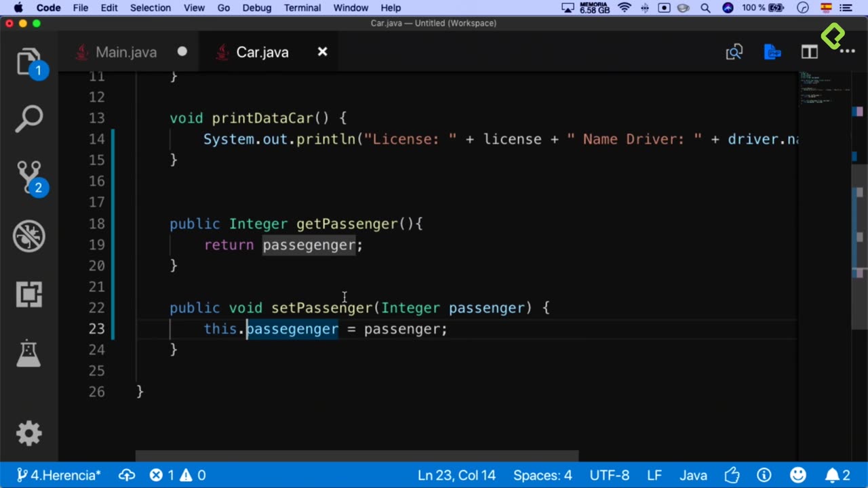Split the editor with the layout icon
This screenshot has width=868, height=488.
point(809,52)
